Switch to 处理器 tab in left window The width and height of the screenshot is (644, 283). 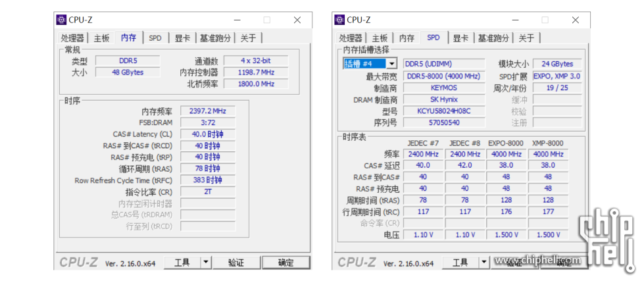tap(72, 38)
